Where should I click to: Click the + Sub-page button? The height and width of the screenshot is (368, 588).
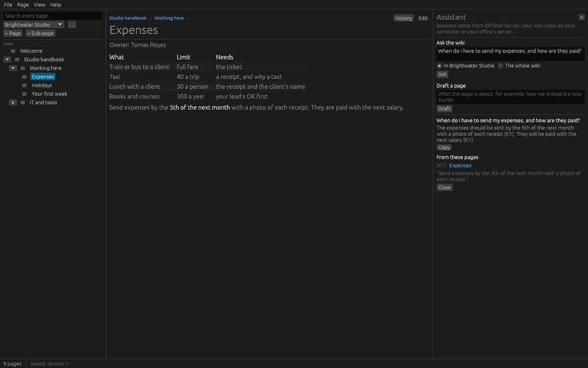pos(41,33)
